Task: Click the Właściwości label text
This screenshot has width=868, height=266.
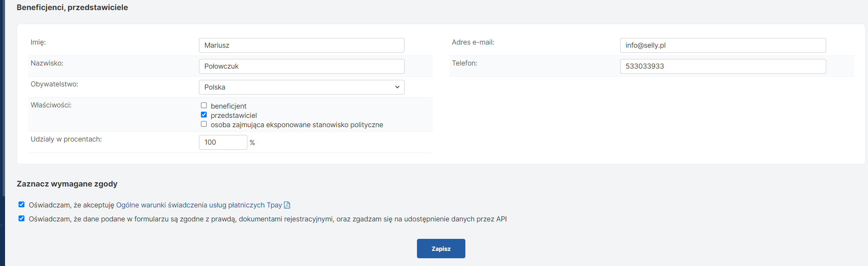Action: 51,105
